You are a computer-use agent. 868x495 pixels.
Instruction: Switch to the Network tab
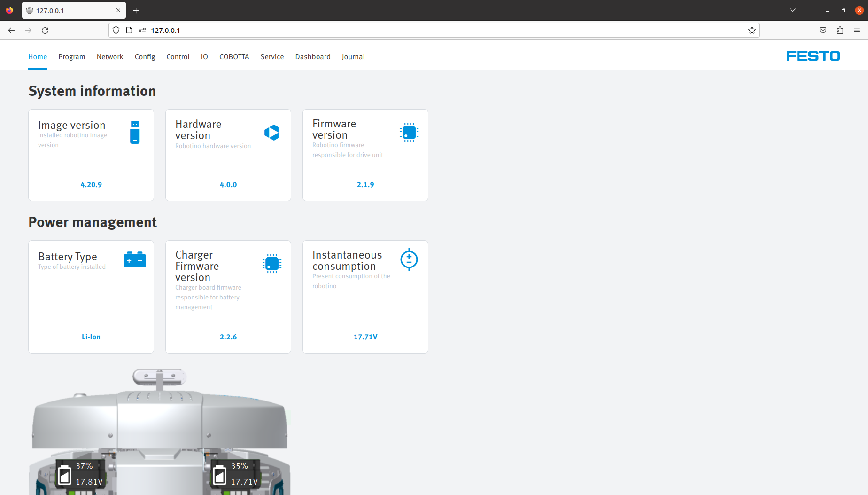tap(110, 57)
